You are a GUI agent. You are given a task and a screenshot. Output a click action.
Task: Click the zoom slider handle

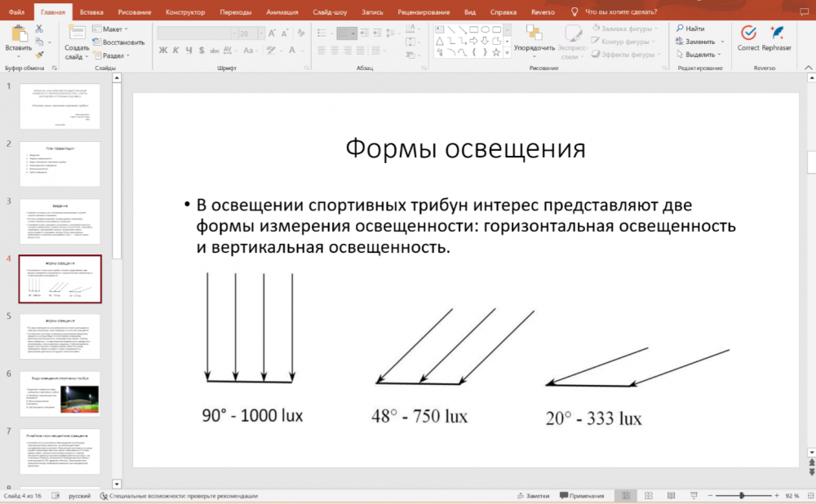(x=742, y=496)
